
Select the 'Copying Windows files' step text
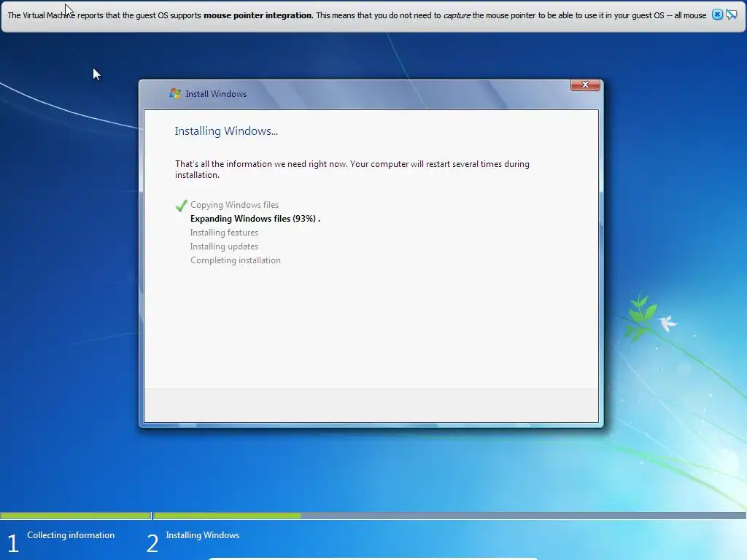[x=234, y=205]
